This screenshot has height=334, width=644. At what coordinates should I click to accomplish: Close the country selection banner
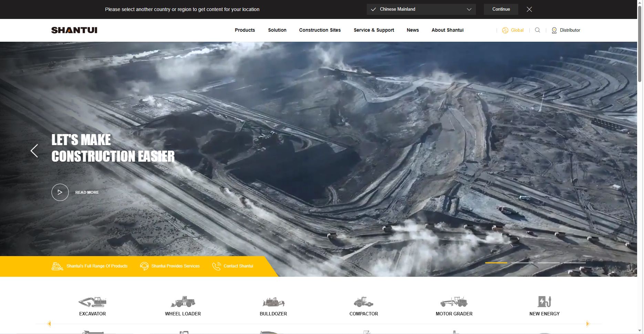(529, 9)
